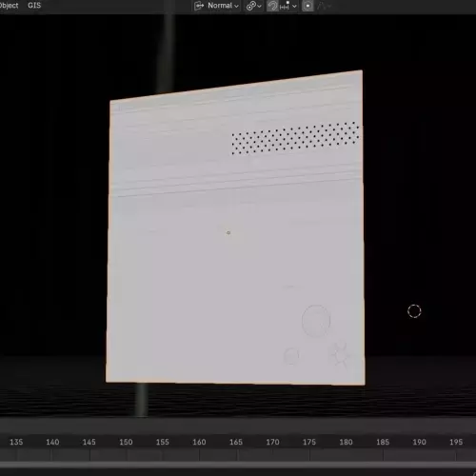Set playhead at frame 190
The image size is (476, 476).
[x=419, y=442]
